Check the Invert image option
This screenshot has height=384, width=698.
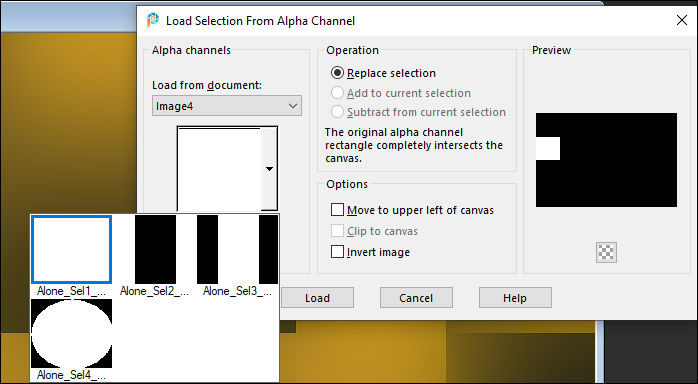337,252
